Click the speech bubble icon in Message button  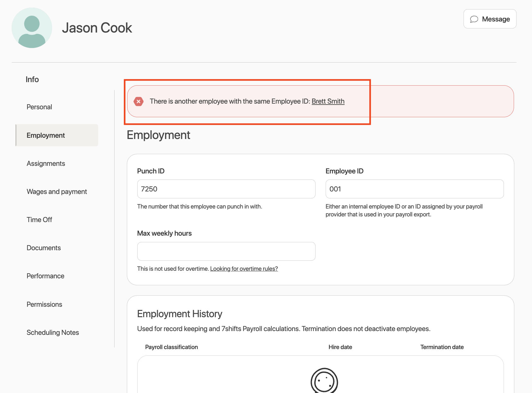click(x=474, y=19)
